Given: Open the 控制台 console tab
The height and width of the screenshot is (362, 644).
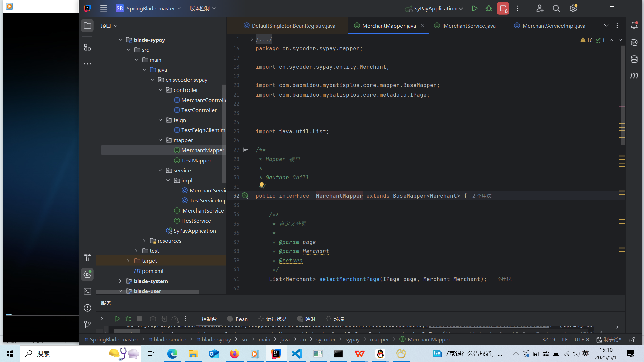Looking at the screenshot, I should (209, 319).
